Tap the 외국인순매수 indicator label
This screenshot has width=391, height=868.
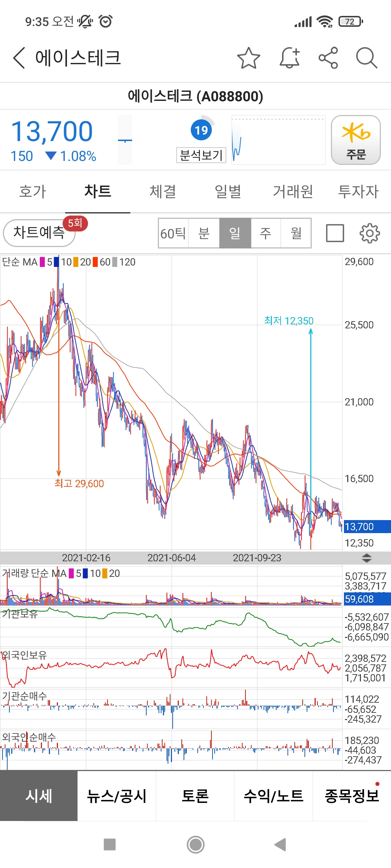[x=29, y=737]
